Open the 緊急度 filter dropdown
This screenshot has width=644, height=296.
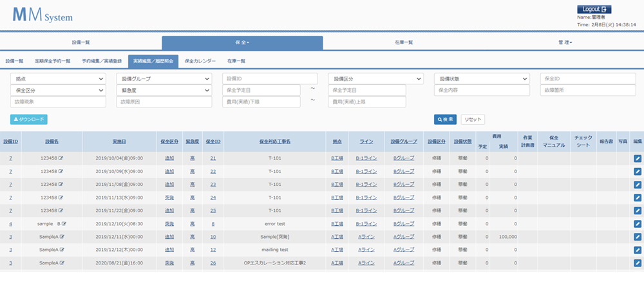(164, 90)
